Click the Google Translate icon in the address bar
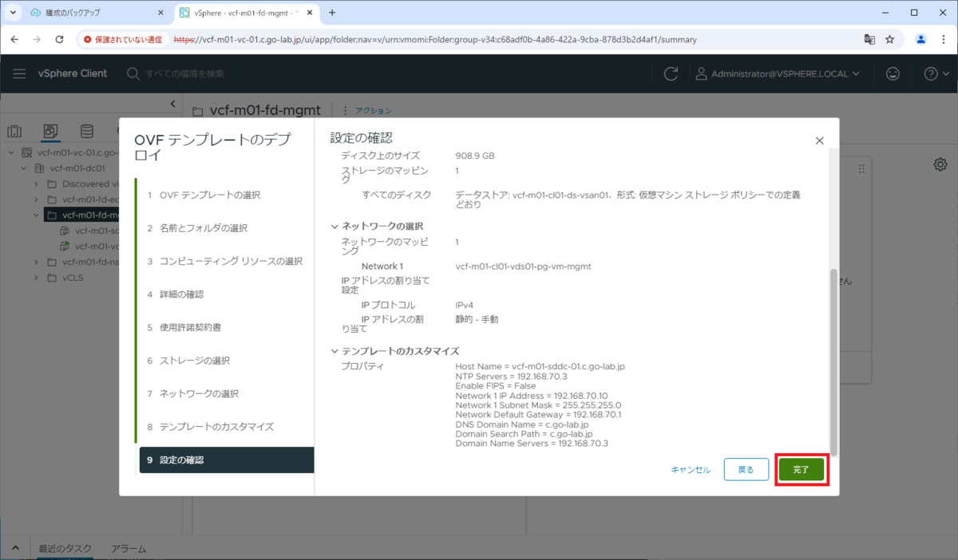The width and height of the screenshot is (958, 560). pyautogui.click(x=869, y=39)
